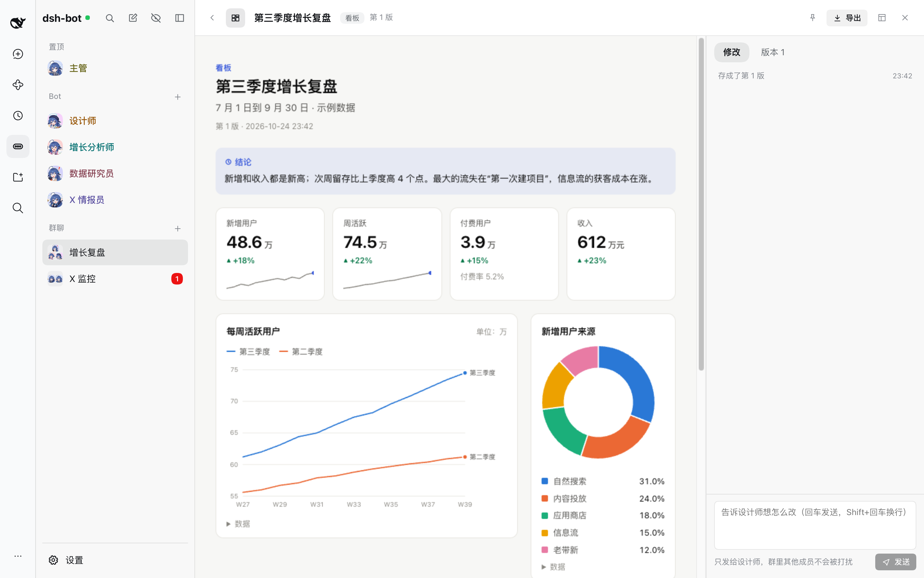The height and width of the screenshot is (578, 924).
Task: Click the 导出 export button
Action: 847,18
